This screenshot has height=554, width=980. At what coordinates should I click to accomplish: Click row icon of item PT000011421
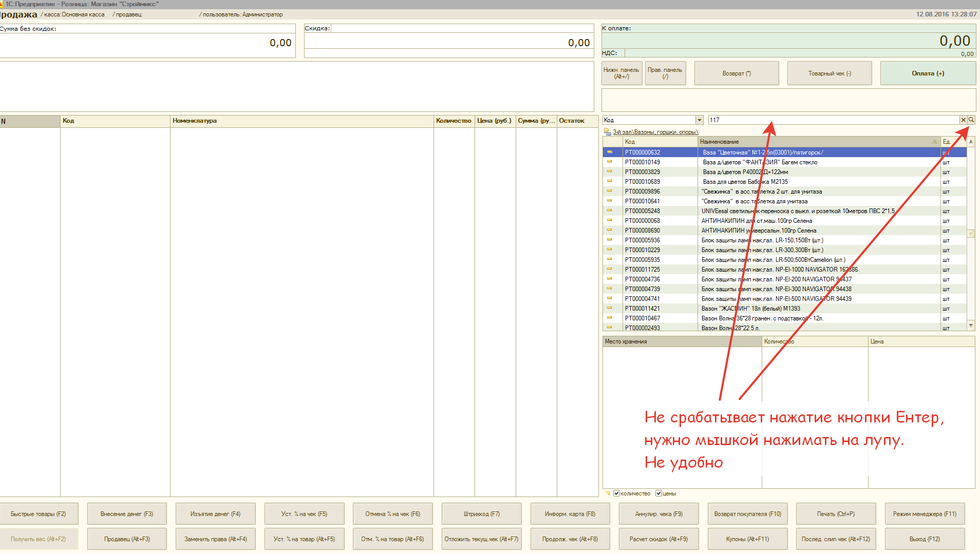[x=610, y=308]
